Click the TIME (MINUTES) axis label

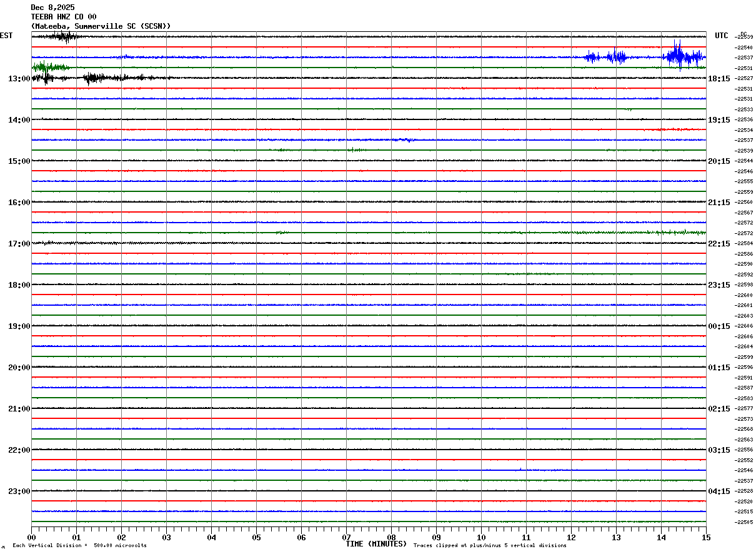(376, 544)
